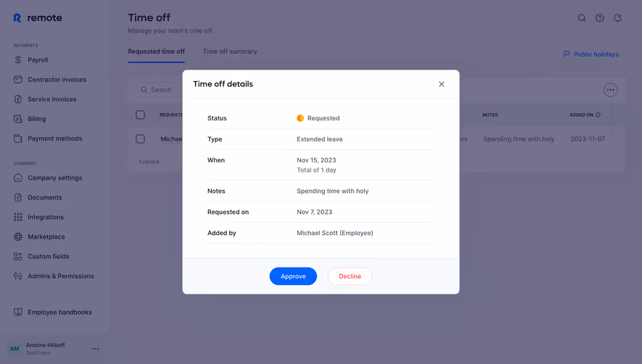This screenshot has height=364, width=642.
Task: Go to Company settings menu item
Action: tap(55, 178)
